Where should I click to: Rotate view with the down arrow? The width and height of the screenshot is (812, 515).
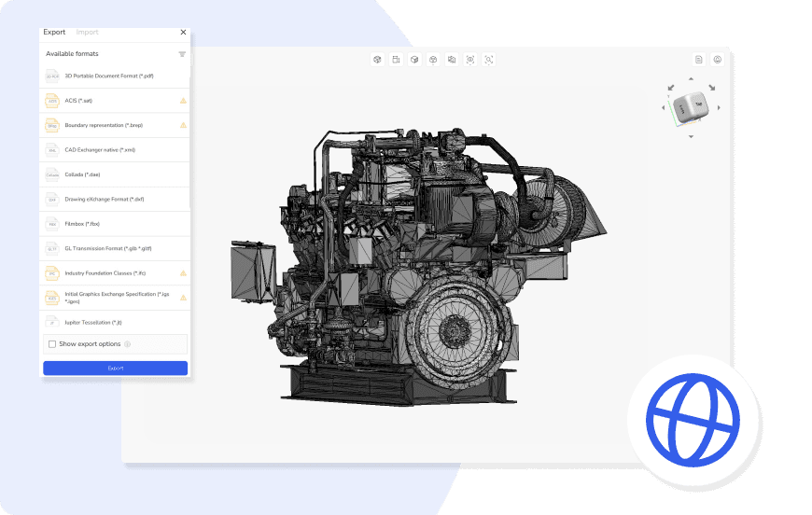pos(691,136)
